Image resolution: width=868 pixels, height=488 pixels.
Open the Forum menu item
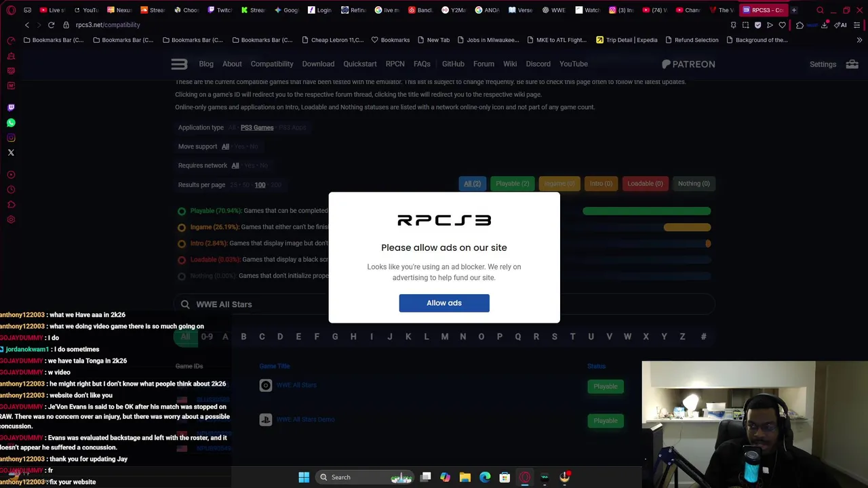coord(484,64)
